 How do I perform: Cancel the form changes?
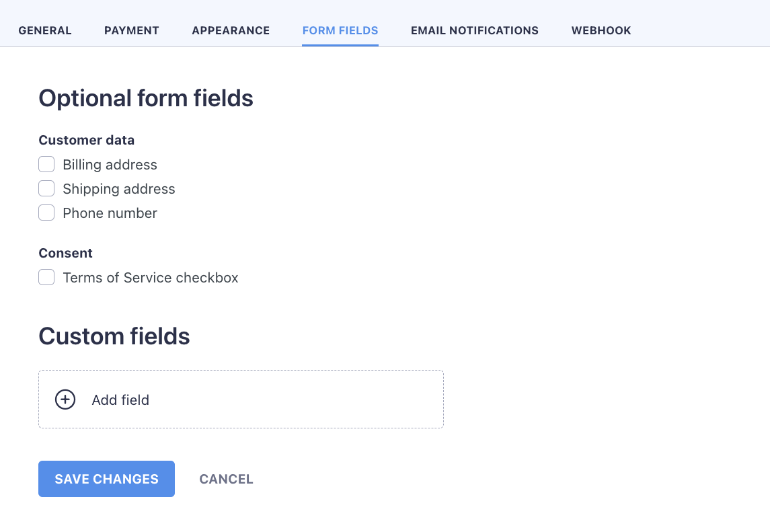[226, 479]
